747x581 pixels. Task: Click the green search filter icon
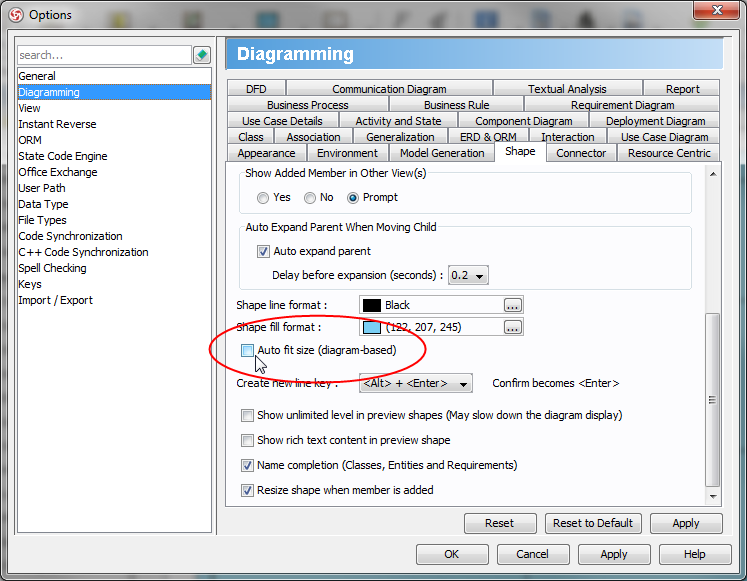point(202,55)
